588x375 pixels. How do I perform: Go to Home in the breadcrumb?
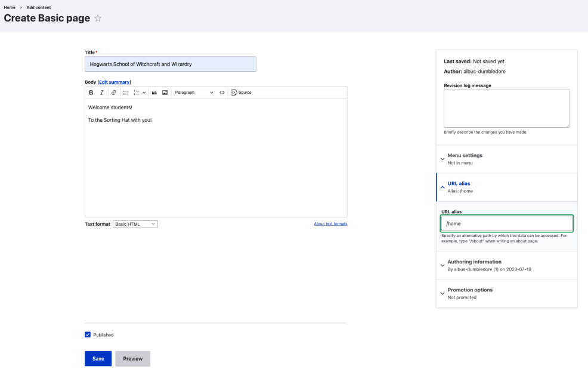pos(10,7)
